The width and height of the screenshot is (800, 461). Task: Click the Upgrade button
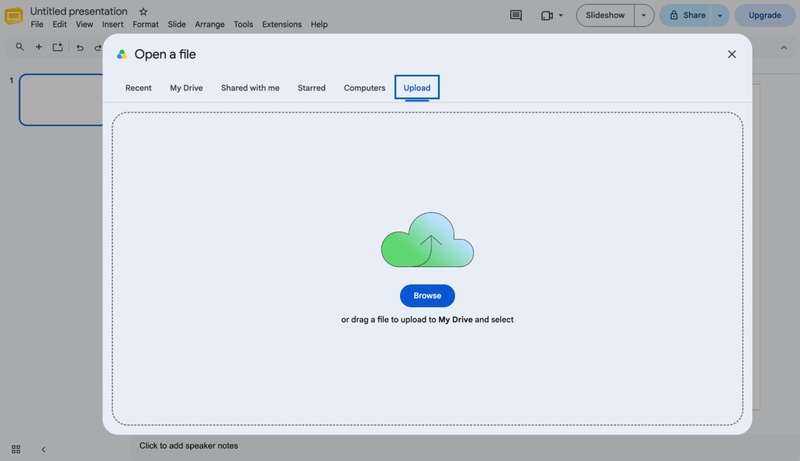[764, 15]
